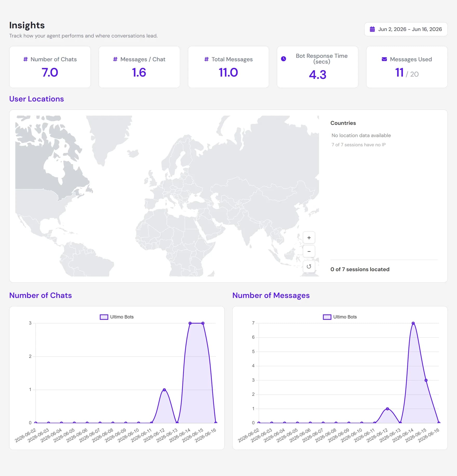This screenshot has width=457, height=476.
Task: Select the 11.0 Total Messages value
Action: click(228, 72)
